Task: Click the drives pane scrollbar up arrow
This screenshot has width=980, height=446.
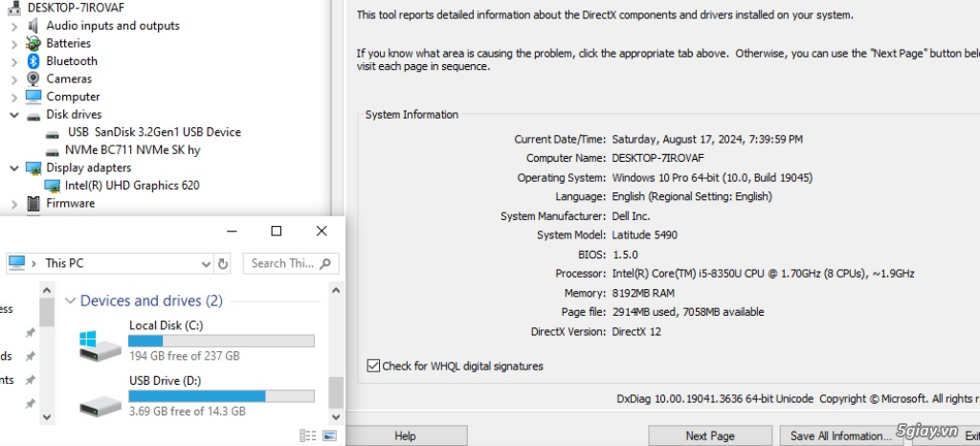Action: pyautogui.click(x=336, y=290)
